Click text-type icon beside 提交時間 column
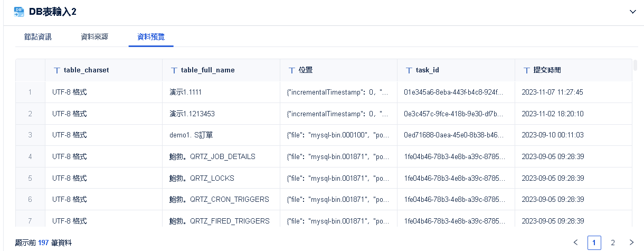644x251 pixels. [x=526, y=70]
